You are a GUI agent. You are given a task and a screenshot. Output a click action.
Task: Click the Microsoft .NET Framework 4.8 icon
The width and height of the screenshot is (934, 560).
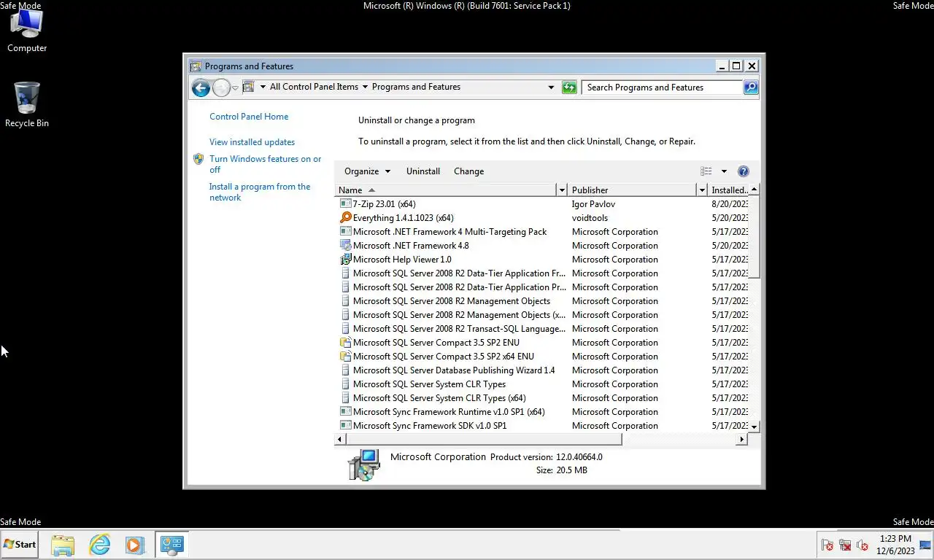coord(346,246)
